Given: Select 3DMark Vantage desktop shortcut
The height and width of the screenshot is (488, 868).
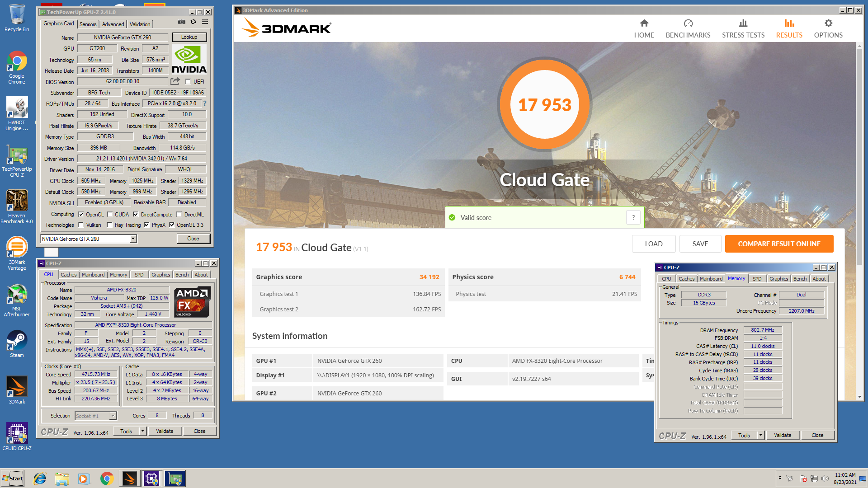Looking at the screenshot, I should pos(17,253).
